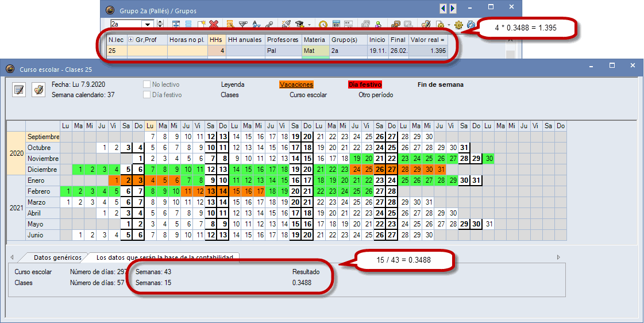The image size is (644, 323).
Task: Click the Semanas: 43 value
Action: [x=153, y=272]
